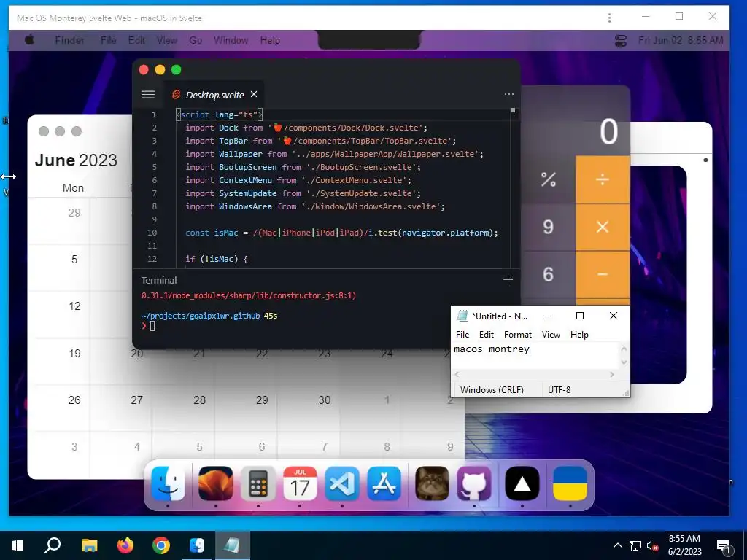The image size is (747, 560).
Task: Click Notepad horizontal scrollbar right arrow
Action: pos(612,375)
